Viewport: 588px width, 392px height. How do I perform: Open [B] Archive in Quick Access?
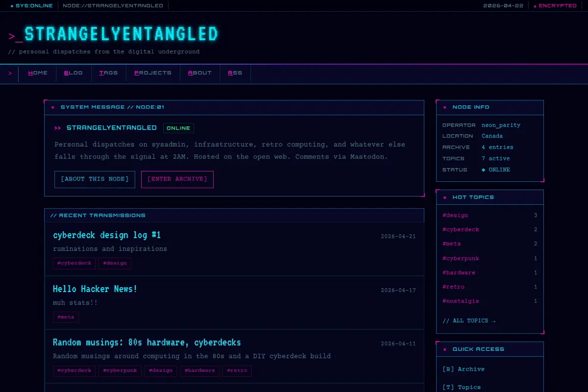point(464,369)
